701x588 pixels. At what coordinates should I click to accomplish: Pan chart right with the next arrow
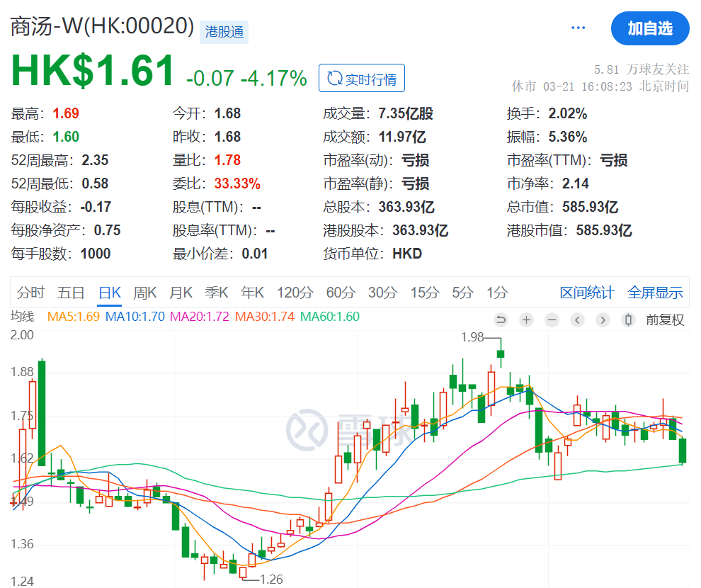[x=603, y=320]
